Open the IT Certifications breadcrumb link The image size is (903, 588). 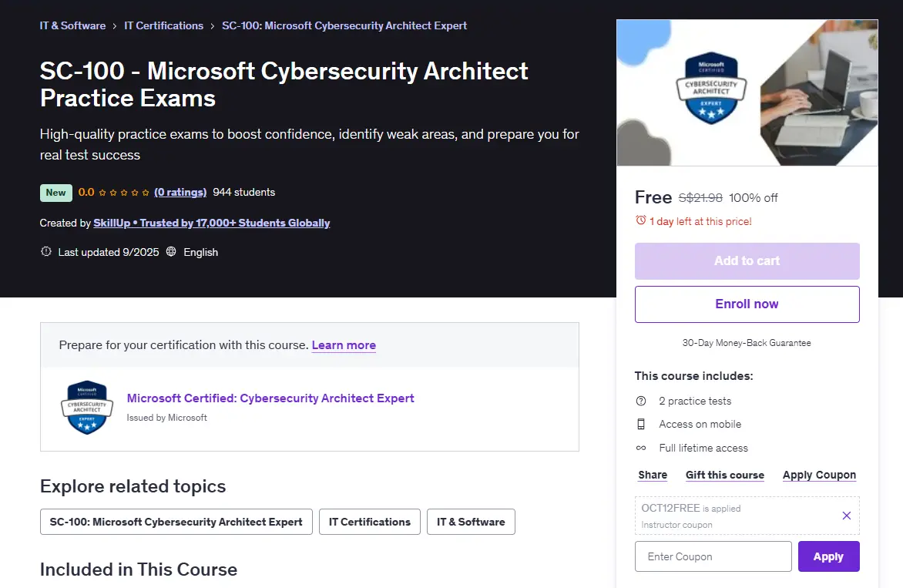coord(163,26)
